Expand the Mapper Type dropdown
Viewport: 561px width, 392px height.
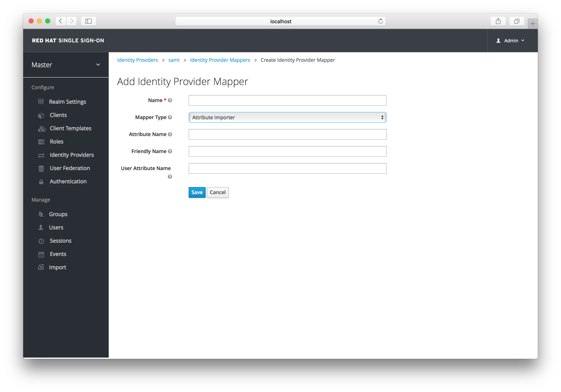click(x=287, y=117)
